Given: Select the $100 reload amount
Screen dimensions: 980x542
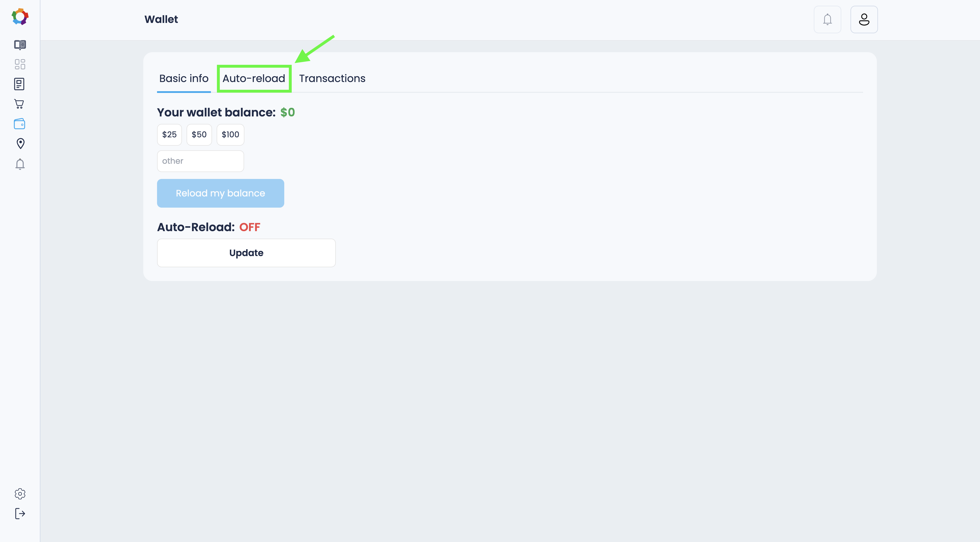Looking at the screenshot, I should [230, 135].
